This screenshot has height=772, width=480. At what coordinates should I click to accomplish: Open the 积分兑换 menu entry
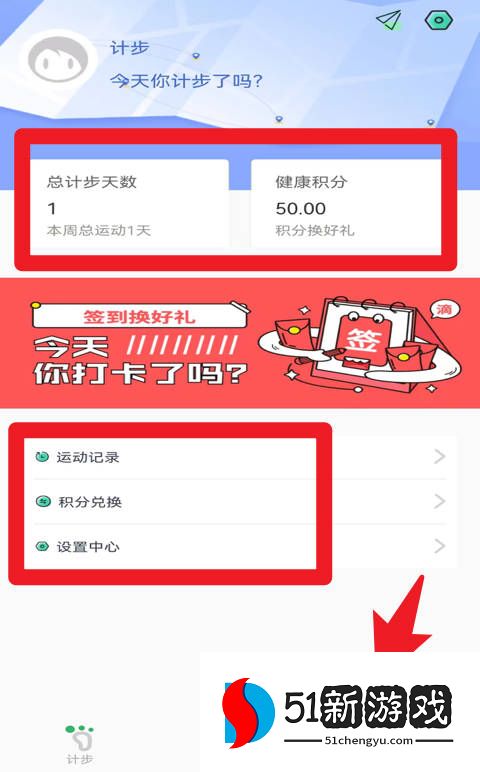coord(240,502)
